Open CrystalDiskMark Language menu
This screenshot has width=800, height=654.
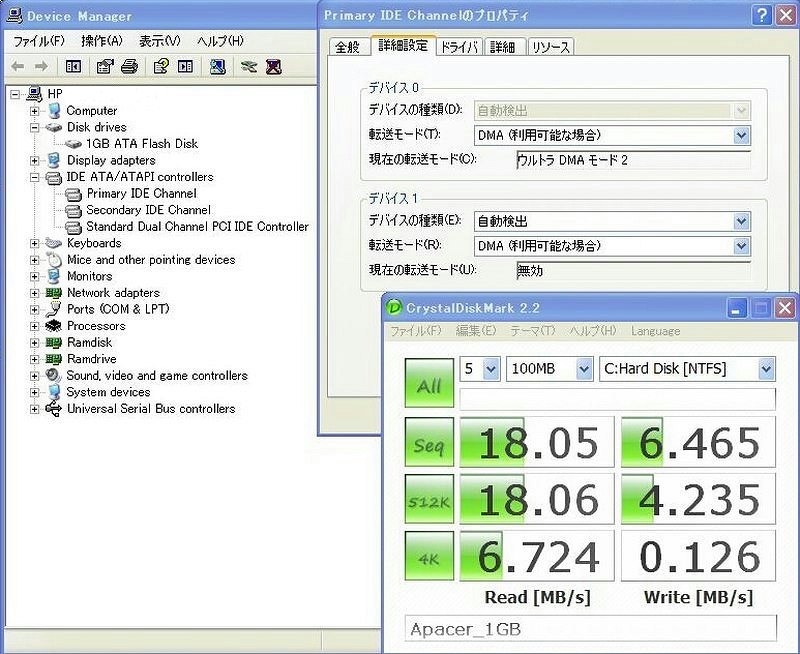click(656, 331)
